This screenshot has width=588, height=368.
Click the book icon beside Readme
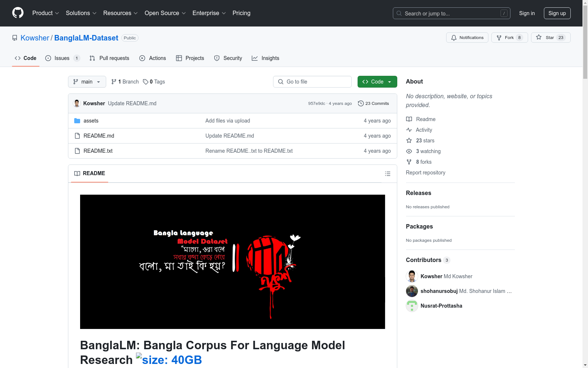pyautogui.click(x=409, y=119)
